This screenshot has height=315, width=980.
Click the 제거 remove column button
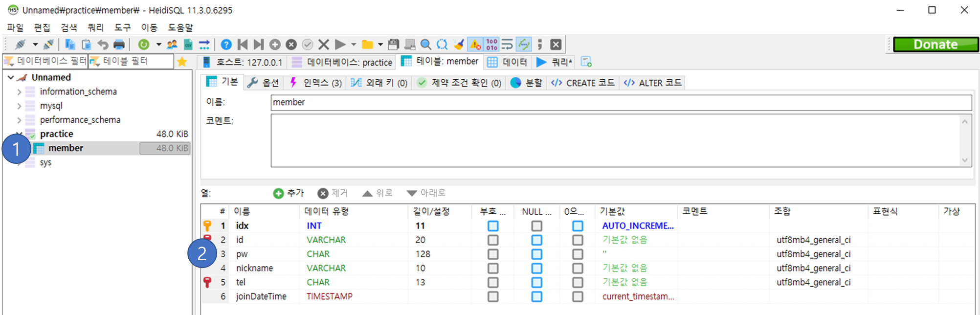coord(333,193)
